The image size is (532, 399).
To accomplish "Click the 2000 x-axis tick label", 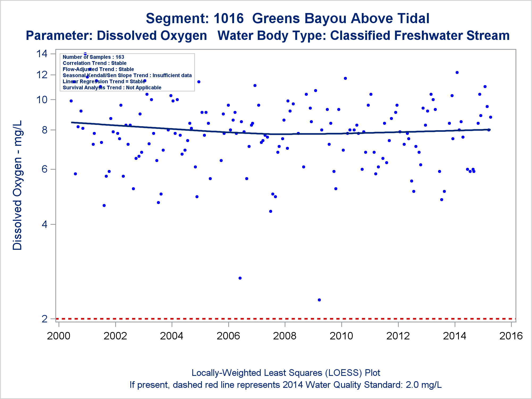I will (59, 336).
